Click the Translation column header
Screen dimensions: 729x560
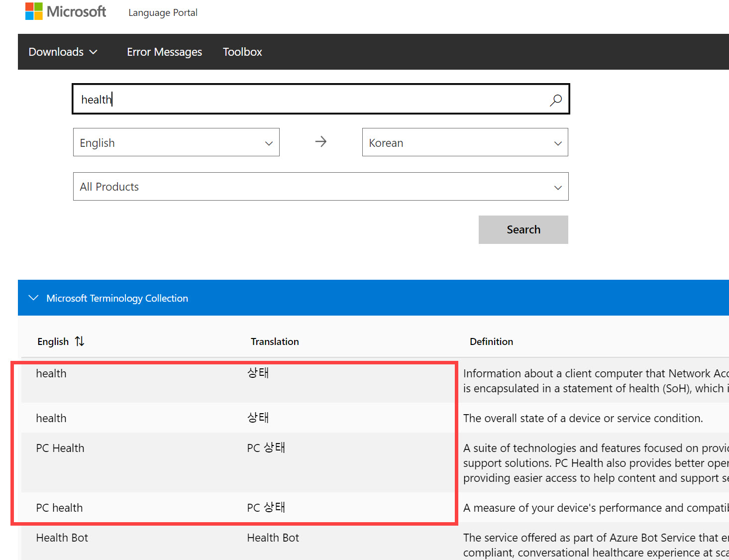pyautogui.click(x=275, y=341)
